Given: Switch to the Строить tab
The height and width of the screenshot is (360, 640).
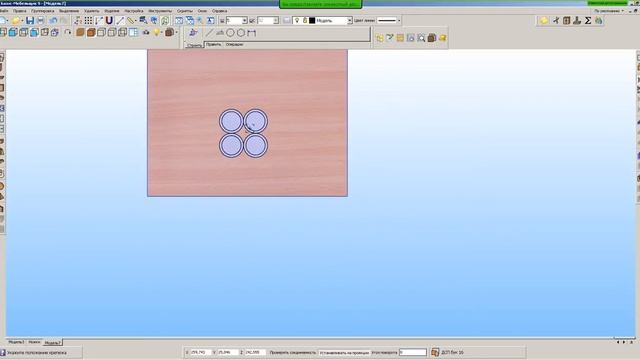Looking at the screenshot, I should pyautogui.click(x=194, y=45).
